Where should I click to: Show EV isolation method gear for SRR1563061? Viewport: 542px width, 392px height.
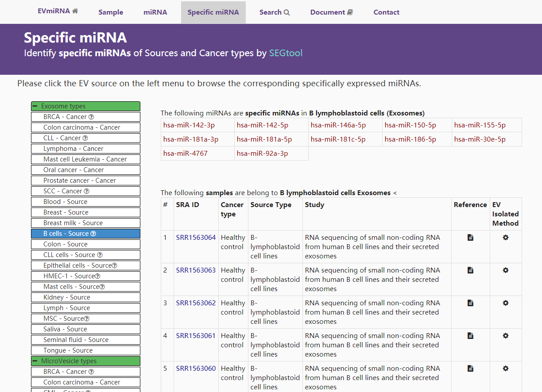(x=506, y=336)
